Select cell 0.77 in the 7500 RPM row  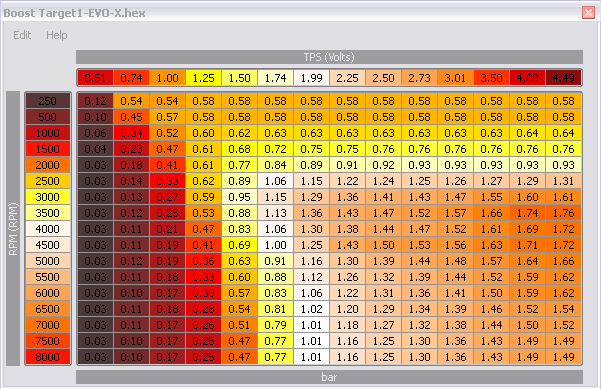(276, 341)
